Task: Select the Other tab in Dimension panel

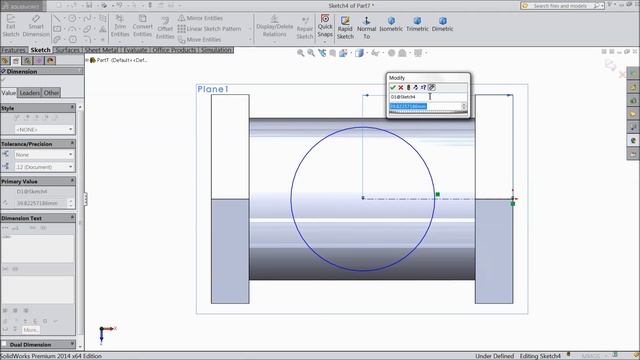Action: [x=51, y=93]
